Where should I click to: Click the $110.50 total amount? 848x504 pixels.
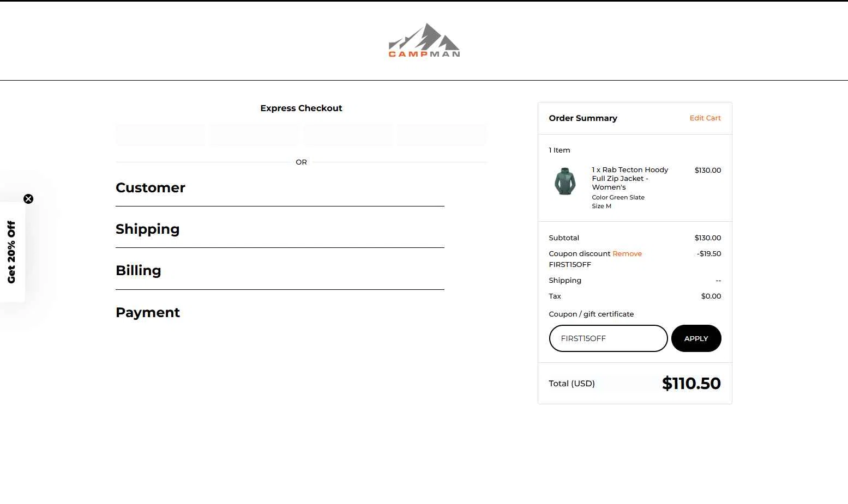(x=691, y=384)
